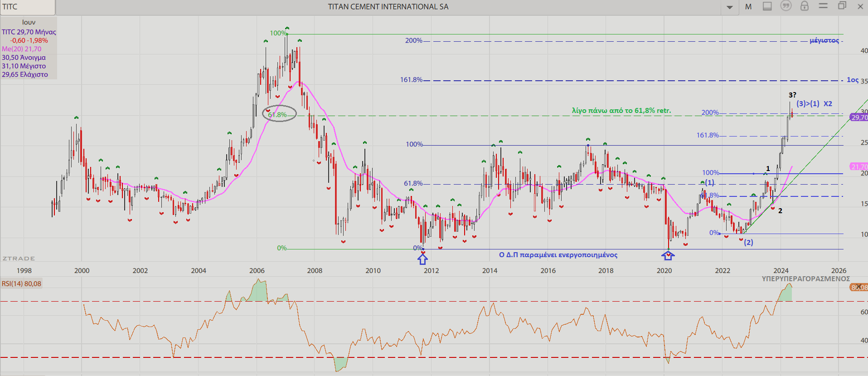Click the small 161.8% label near 2022

point(708,135)
